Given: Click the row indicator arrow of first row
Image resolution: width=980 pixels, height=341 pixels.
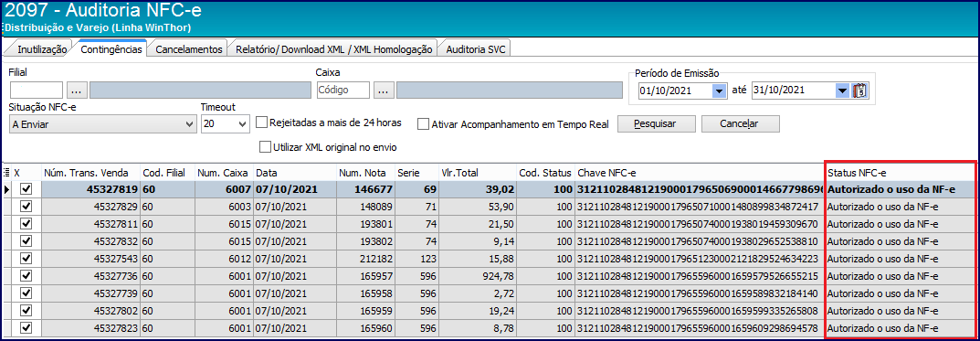Looking at the screenshot, I should pos(7,189).
